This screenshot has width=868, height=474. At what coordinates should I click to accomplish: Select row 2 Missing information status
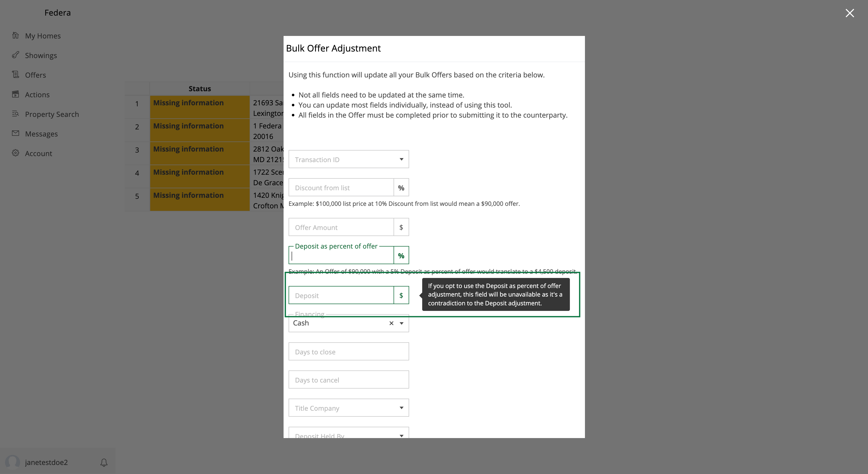coord(200,130)
